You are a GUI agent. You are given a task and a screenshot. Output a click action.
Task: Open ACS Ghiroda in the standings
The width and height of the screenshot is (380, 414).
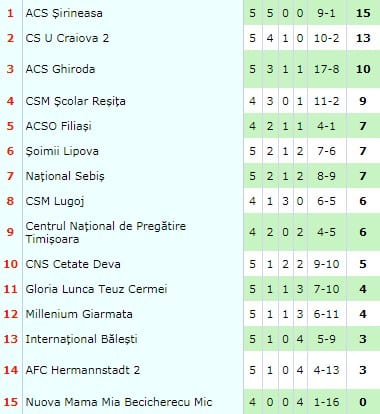[60, 69]
